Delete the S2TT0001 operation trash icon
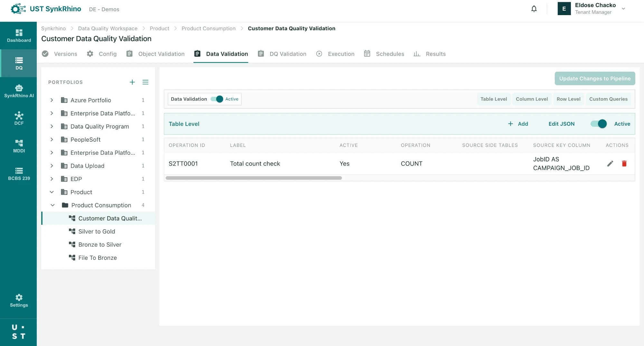Image resolution: width=644 pixels, height=346 pixels. coord(624,164)
